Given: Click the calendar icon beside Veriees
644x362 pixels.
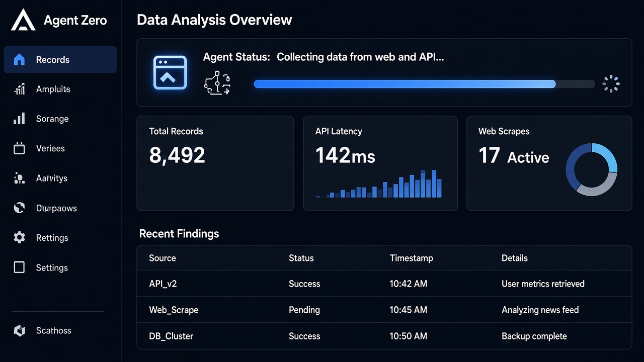Looking at the screenshot, I should [x=19, y=148].
